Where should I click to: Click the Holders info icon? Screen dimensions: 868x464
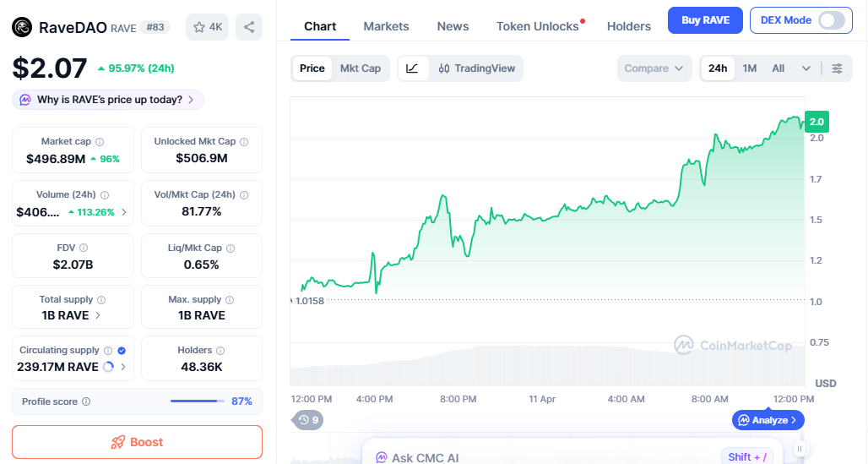click(220, 351)
